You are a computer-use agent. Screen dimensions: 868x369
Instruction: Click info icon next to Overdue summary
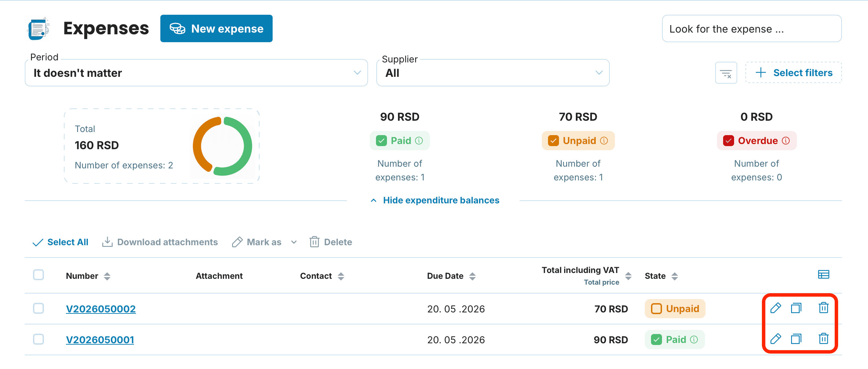click(x=786, y=141)
